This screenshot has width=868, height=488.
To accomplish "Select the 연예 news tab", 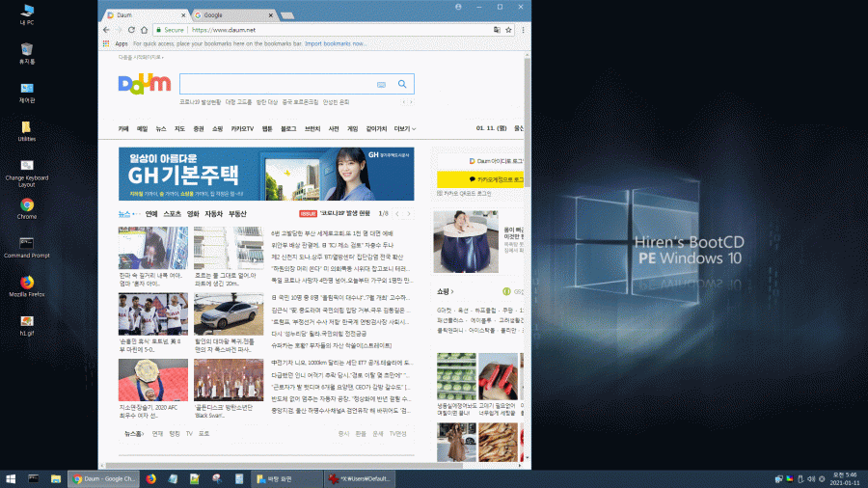I will pyautogui.click(x=151, y=213).
